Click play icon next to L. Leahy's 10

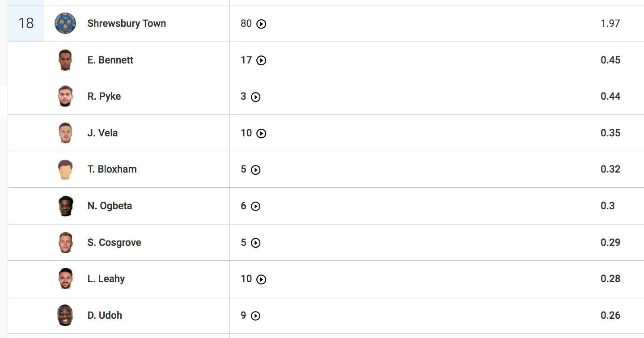tap(261, 279)
